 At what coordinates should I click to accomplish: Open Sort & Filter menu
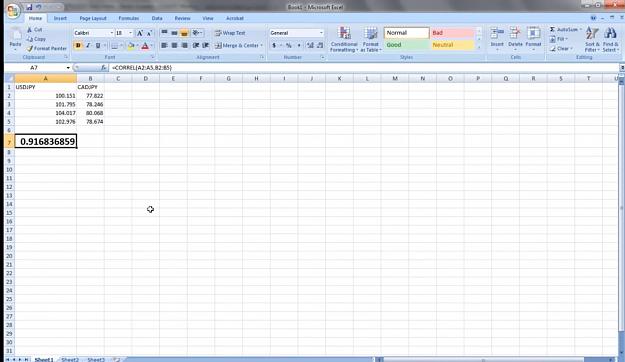click(592, 39)
